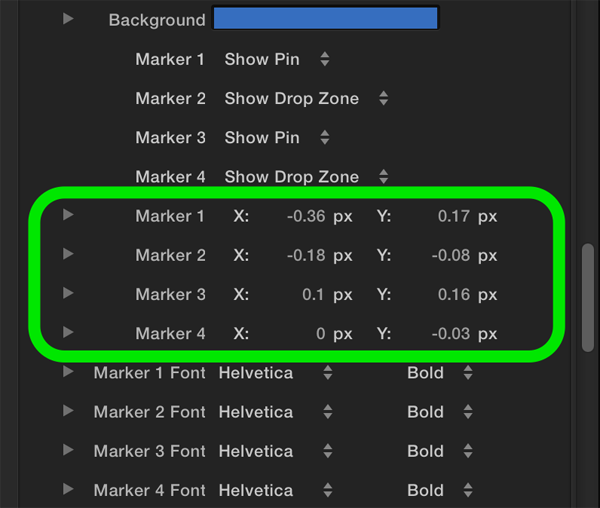The height and width of the screenshot is (508, 600).
Task: Open Marker 1 Font Helvetica family popup
Action: tap(276, 373)
